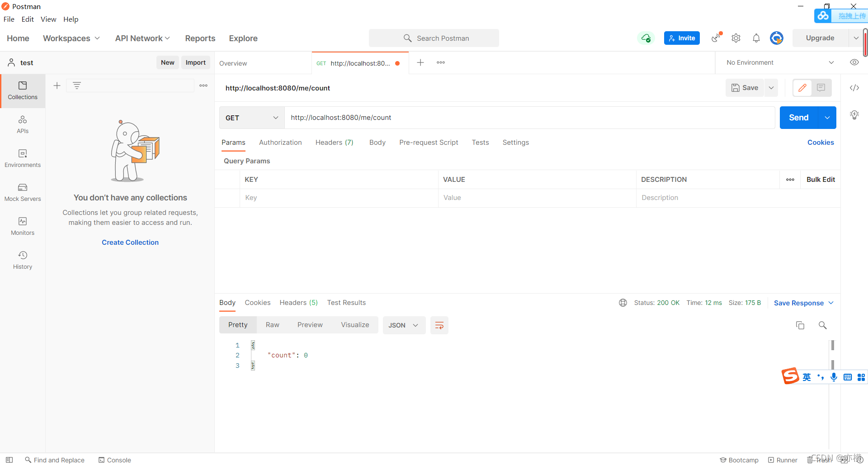
Task: Open the capture requests satellite icon
Action: [x=716, y=38]
